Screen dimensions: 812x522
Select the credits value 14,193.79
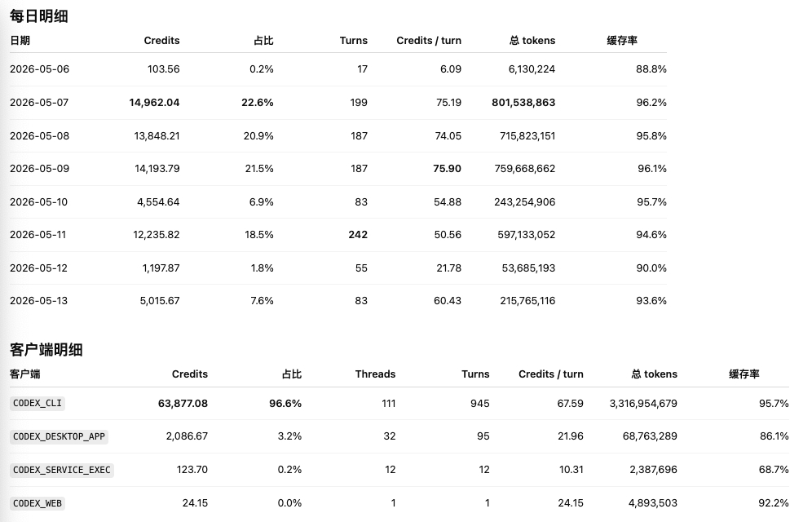click(x=157, y=168)
